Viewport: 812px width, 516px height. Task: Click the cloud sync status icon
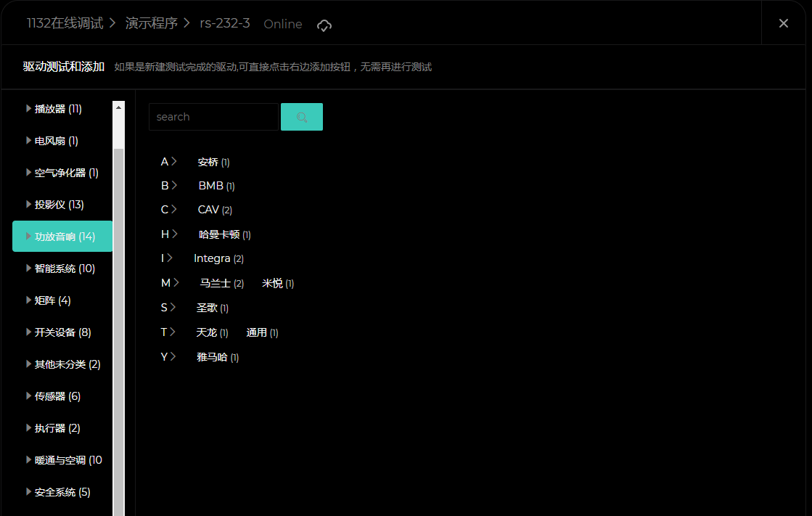(x=324, y=25)
